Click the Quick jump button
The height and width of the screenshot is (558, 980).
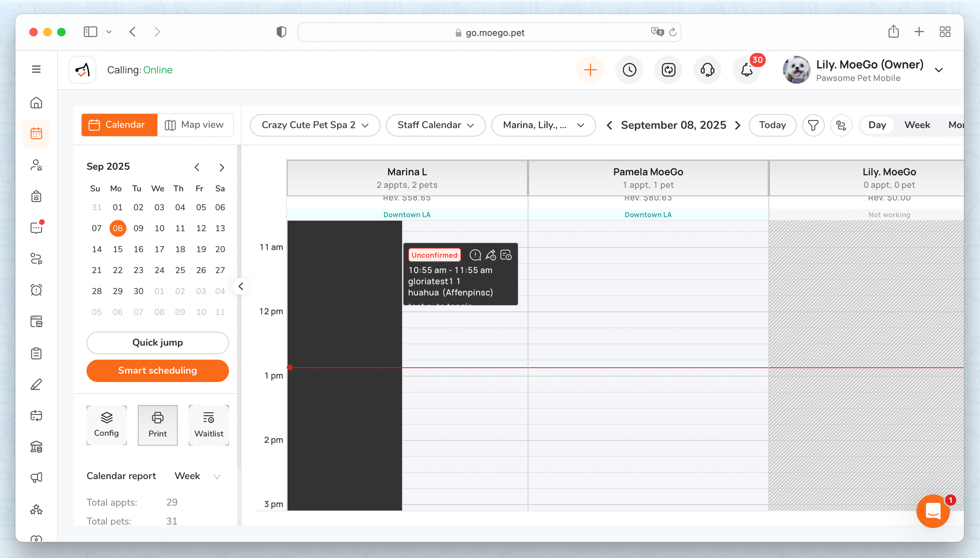157,342
